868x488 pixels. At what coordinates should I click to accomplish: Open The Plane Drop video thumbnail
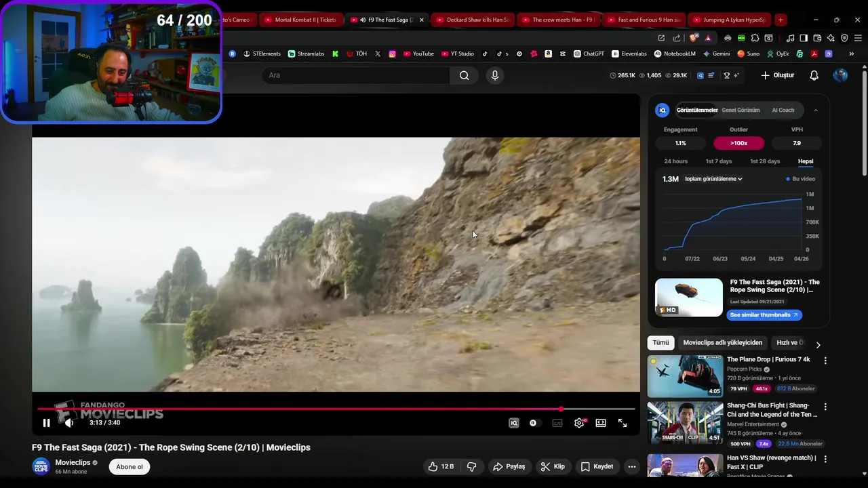[685, 376]
